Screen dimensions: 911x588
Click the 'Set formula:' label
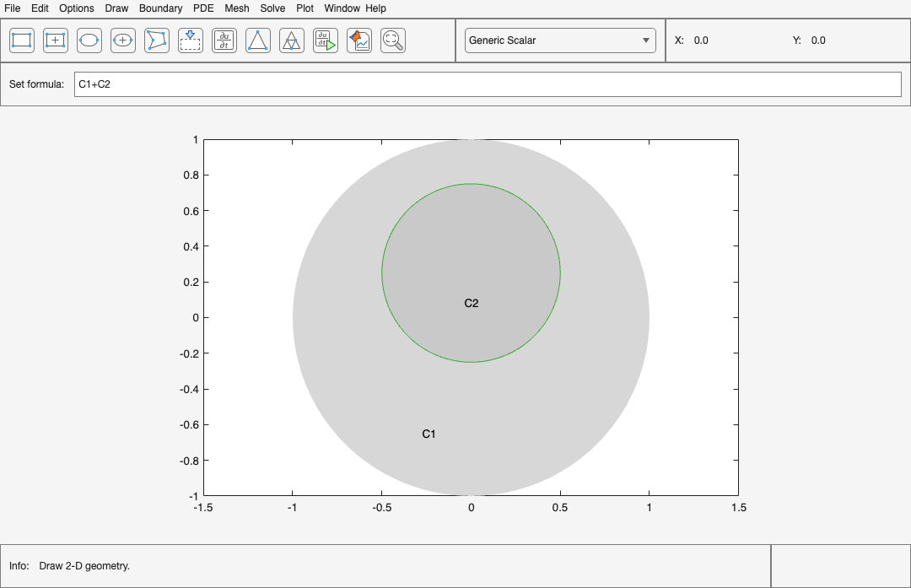36,84
